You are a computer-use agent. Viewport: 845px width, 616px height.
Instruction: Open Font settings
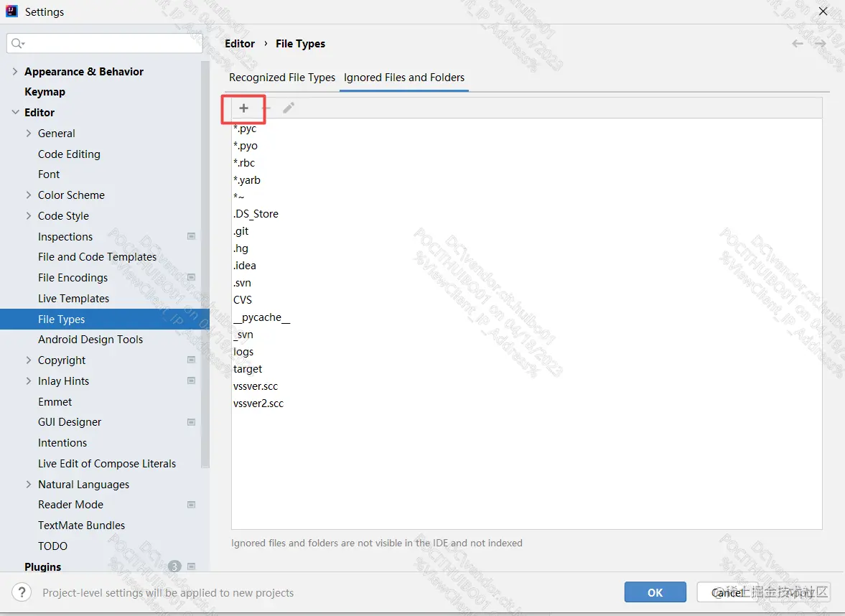pos(49,174)
